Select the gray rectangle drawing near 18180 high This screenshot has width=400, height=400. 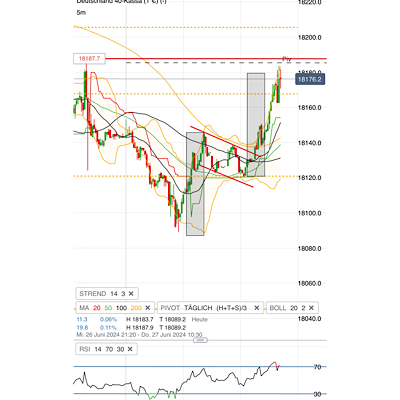pyautogui.click(x=256, y=125)
